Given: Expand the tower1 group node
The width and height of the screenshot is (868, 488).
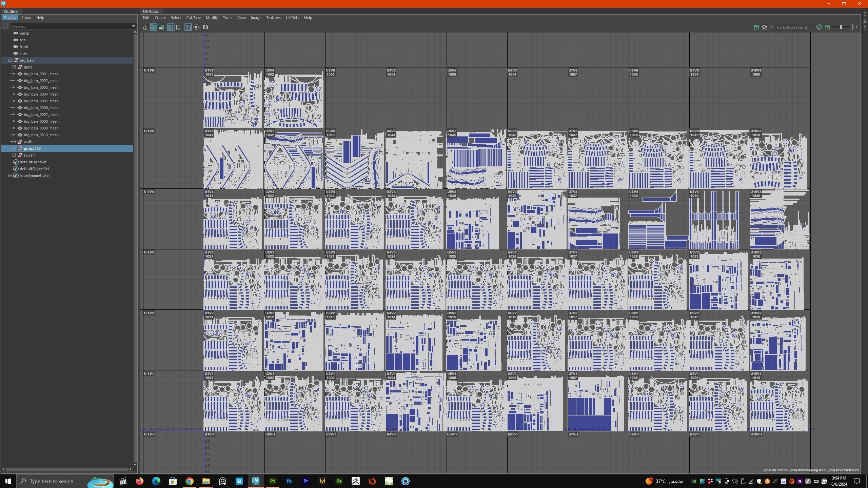Looking at the screenshot, I should [x=14, y=155].
